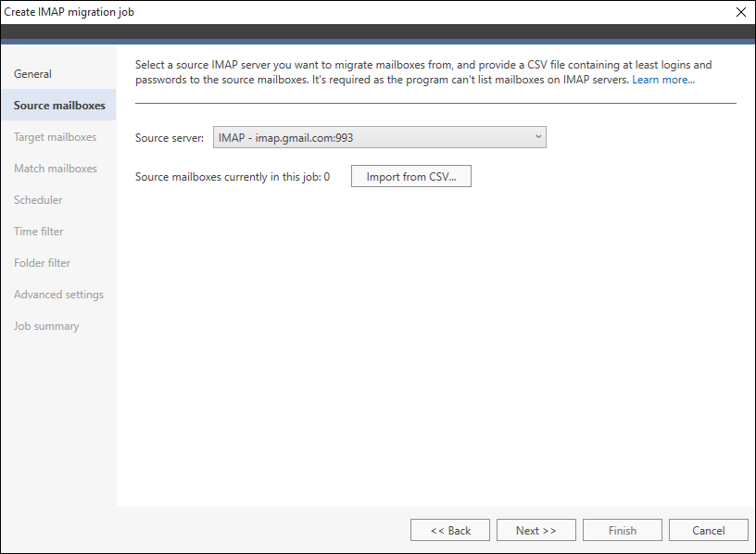Click the Source server label
756x554 pixels.
point(170,138)
